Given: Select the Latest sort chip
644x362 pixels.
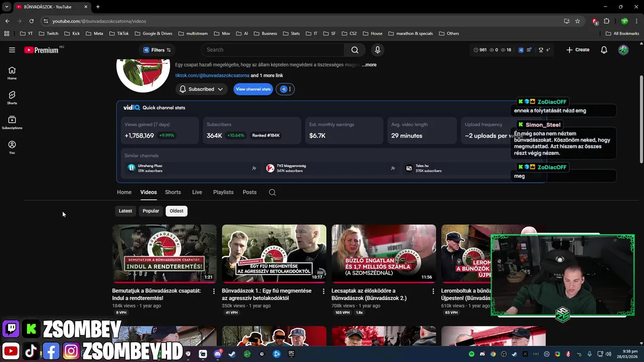Looking at the screenshot, I should pyautogui.click(x=125, y=211).
